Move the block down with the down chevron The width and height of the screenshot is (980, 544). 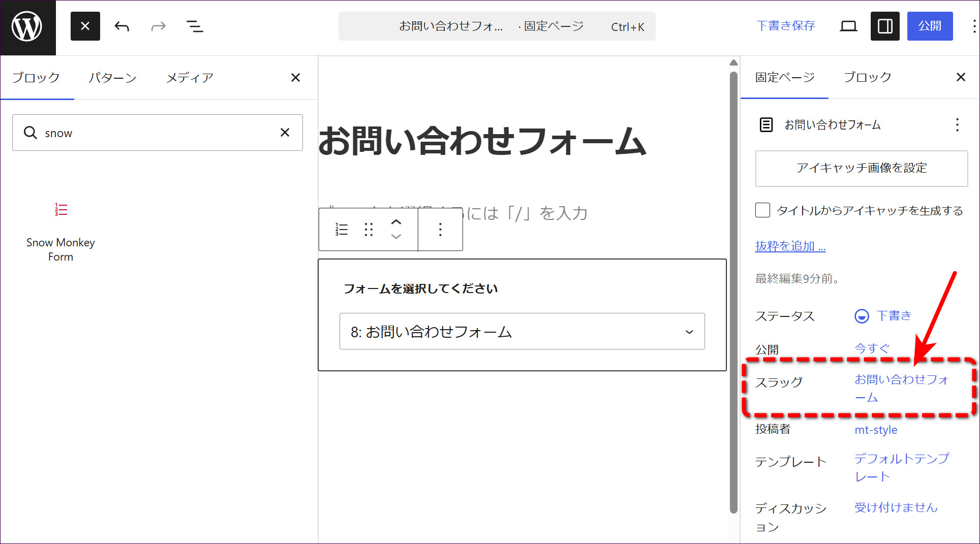point(396,237)
